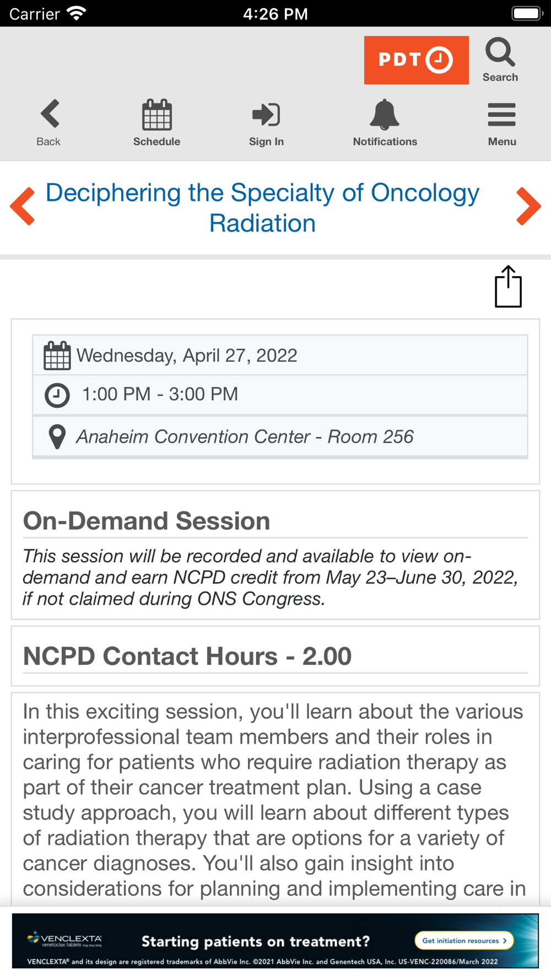The width and height of the screenshot is (551, 980).
Task: Tap Get initiation resources button in ad
Action: [x=464, y=940]
